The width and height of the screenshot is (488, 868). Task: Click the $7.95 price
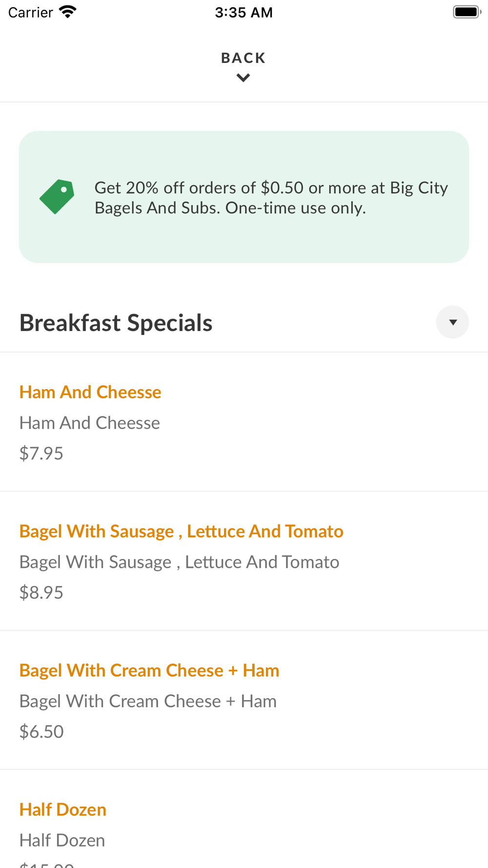click(41, 454)
